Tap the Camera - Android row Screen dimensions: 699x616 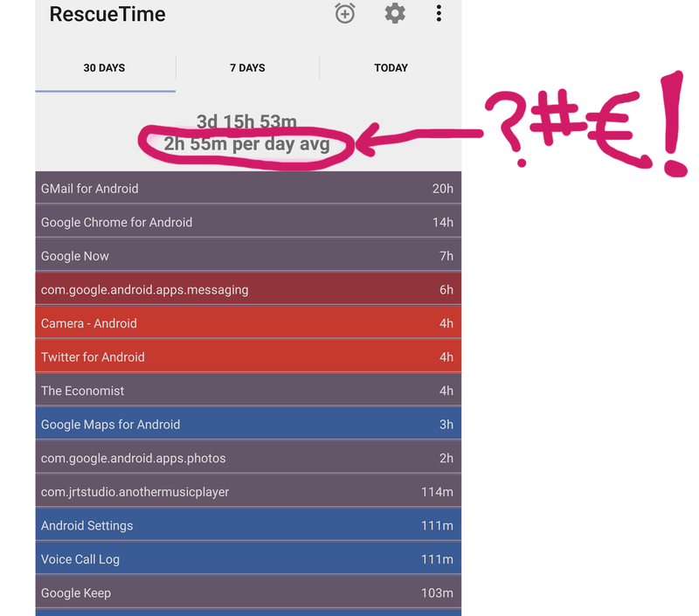coord(247,323)
